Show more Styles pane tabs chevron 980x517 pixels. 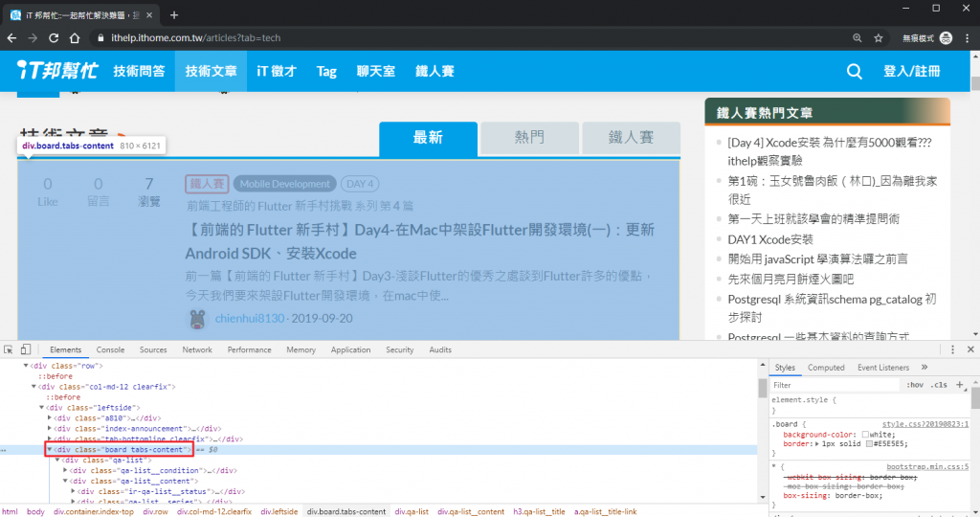coord(924,367)
